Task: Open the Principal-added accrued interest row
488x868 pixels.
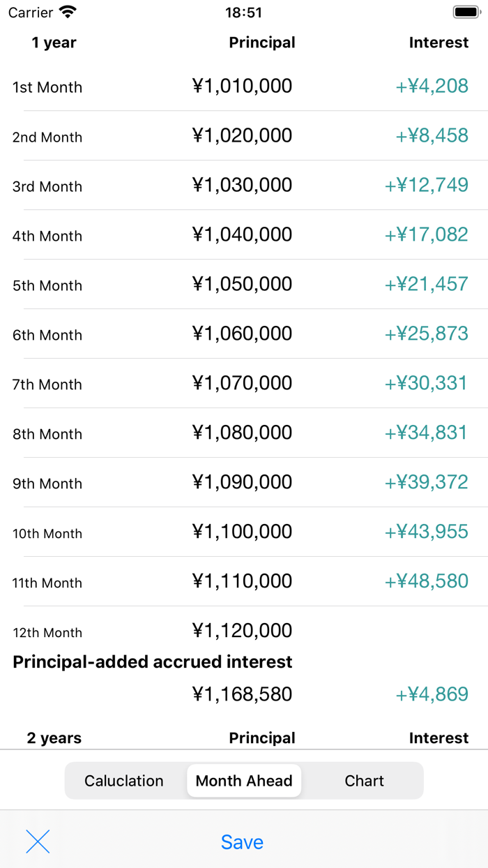Action: (x=152, y=661)
